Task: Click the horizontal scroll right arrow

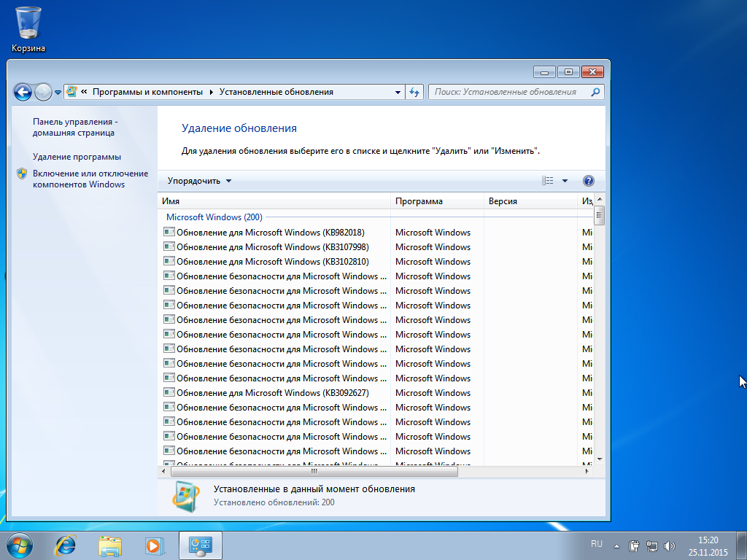Action: [587, 472]
